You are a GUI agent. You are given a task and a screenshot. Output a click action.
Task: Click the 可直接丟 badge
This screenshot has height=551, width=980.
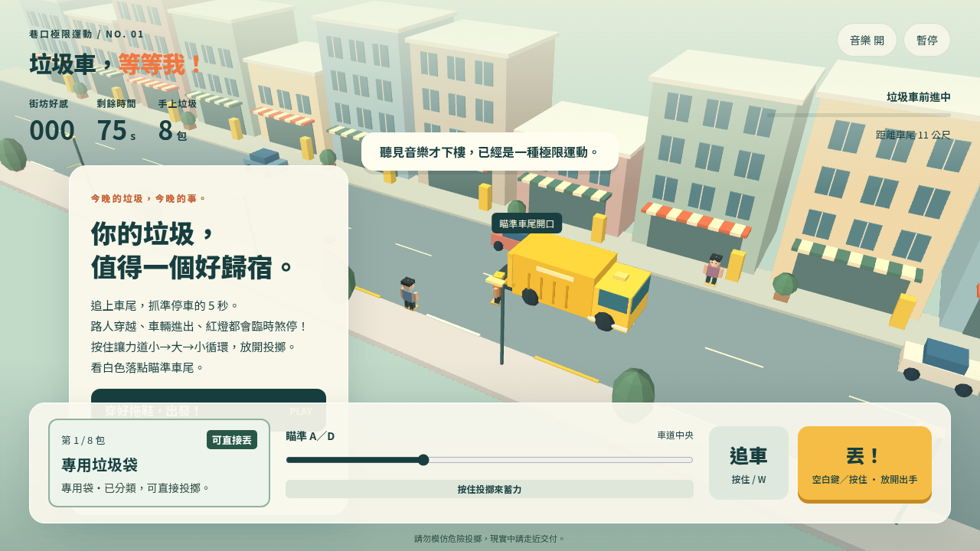pos(232,440)
